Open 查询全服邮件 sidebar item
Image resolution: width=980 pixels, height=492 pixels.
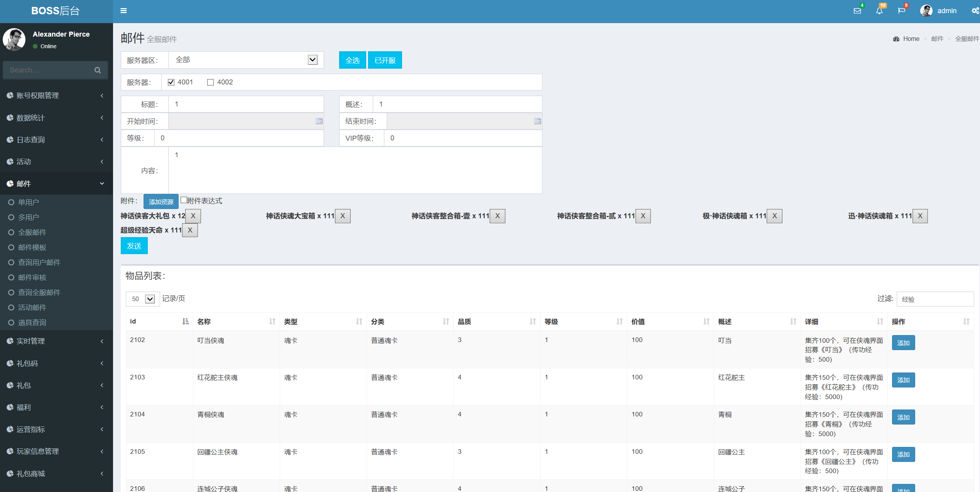click(39, 292)
